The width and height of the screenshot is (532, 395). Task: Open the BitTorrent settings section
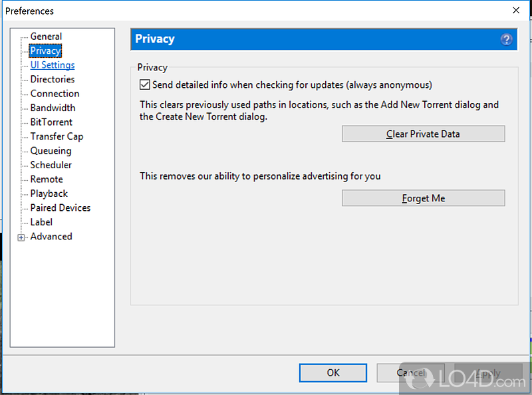point(51,122)
